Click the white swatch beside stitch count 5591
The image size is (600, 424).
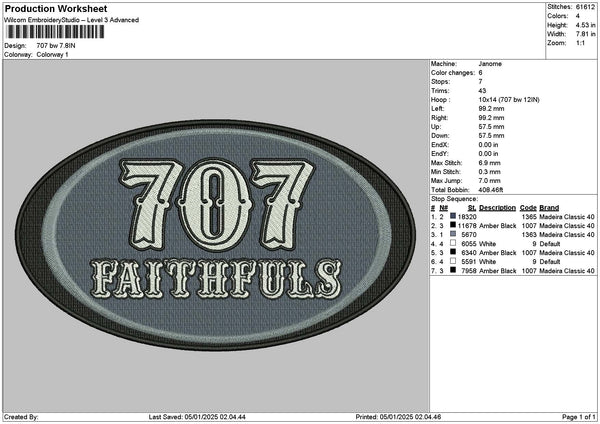click(x=453, y=261)
